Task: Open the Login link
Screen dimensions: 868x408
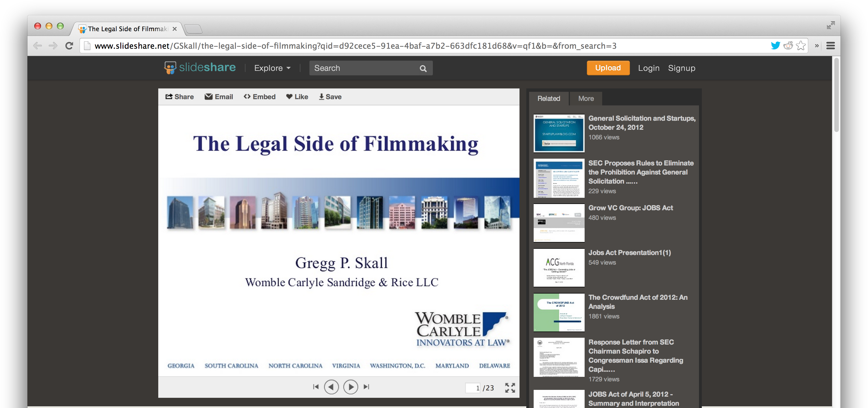Action: click(x=648, y=68)
